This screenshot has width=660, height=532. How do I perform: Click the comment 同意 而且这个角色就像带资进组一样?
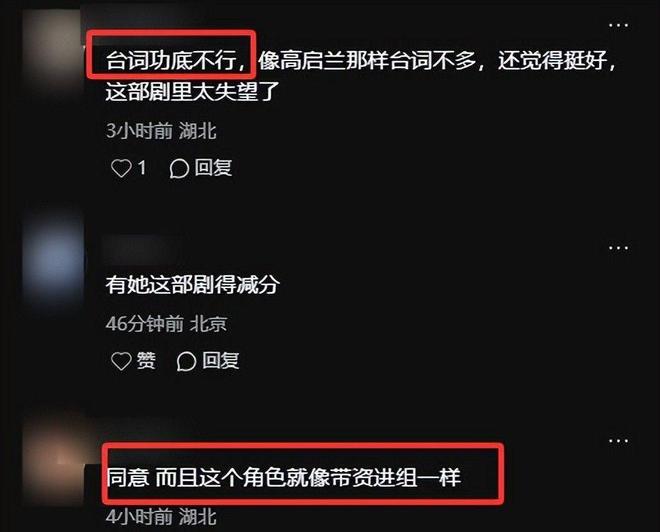283,478
